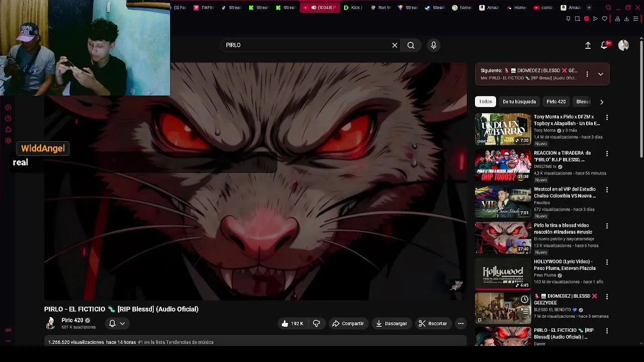Click the WlddAngel chat username

click(x=43, y=148)
